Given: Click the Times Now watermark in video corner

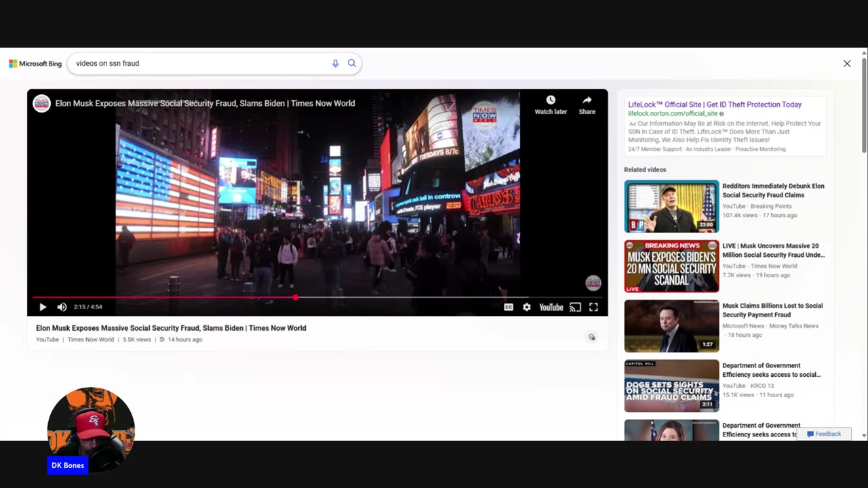Looking at the screenshot, I should 593,283.
